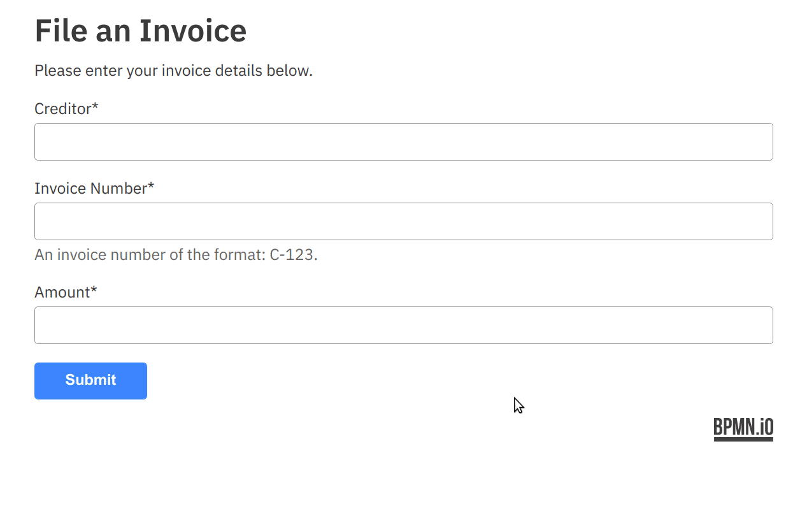The image size is (807, 532).
Task: Select the Amount input box
Action: [403, 325]
